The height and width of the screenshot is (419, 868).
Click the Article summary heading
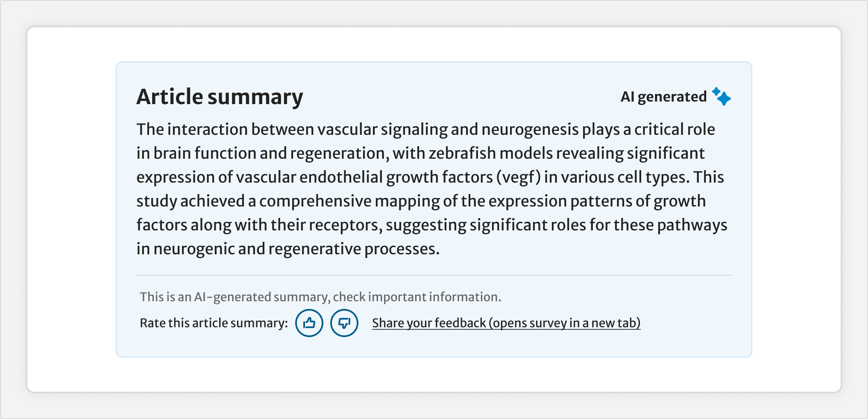coord(220,96)
